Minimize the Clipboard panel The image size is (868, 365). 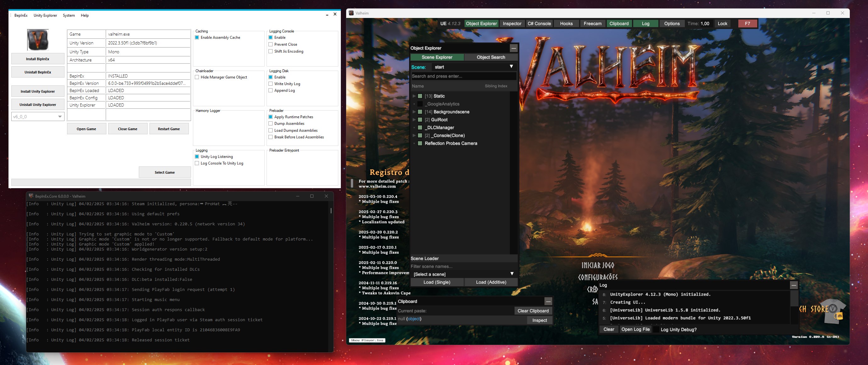click(548, 302)
